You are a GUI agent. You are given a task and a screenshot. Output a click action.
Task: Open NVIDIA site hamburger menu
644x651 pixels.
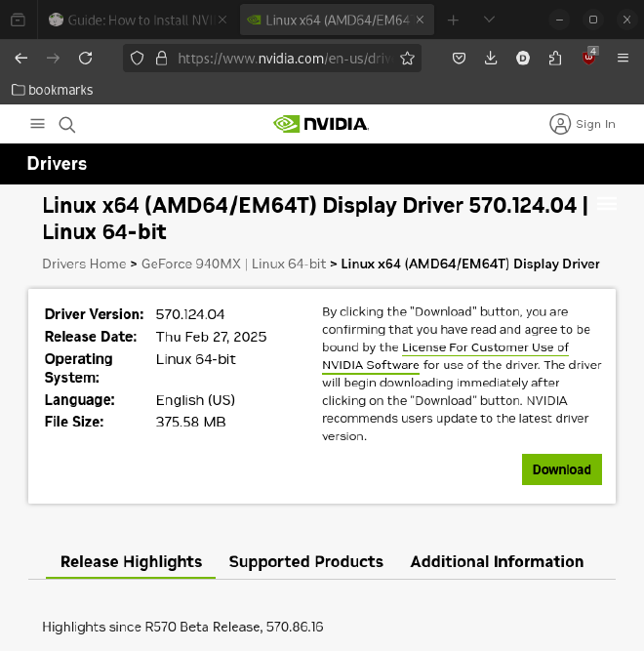coord(37,124)
